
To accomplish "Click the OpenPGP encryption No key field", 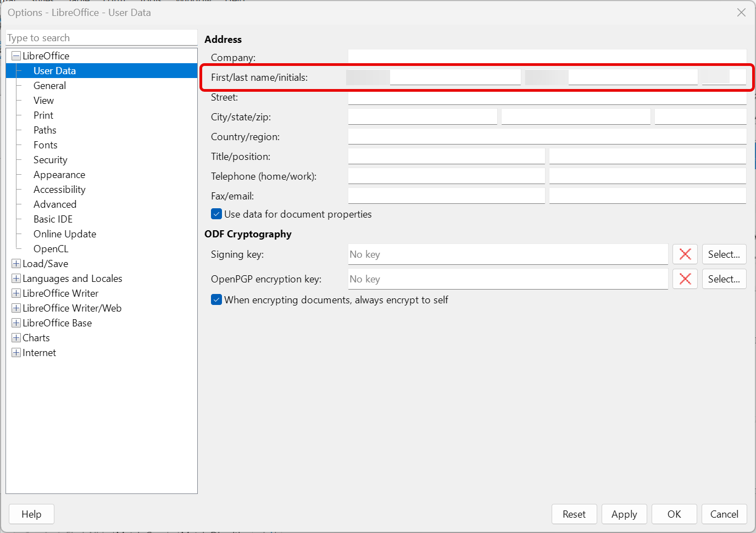I will 508,279.
